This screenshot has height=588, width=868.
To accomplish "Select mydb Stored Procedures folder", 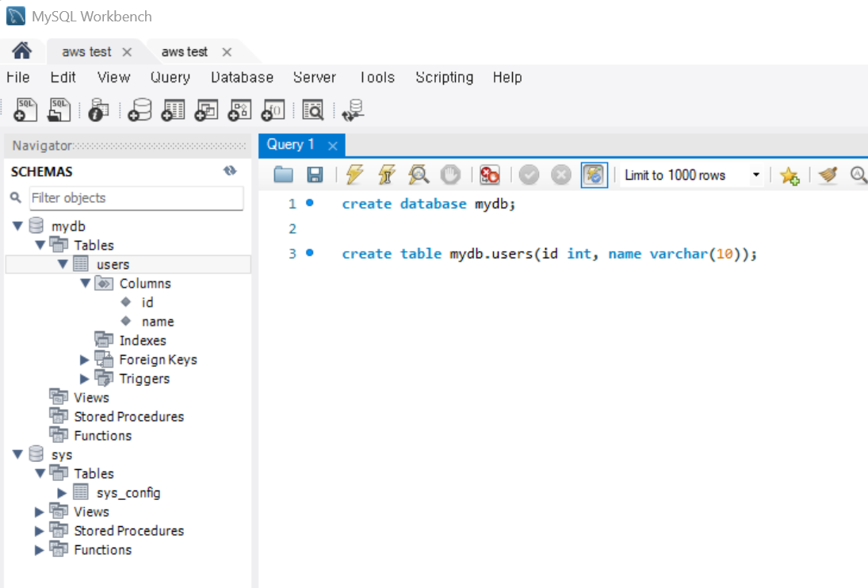I will click(128, 417).
